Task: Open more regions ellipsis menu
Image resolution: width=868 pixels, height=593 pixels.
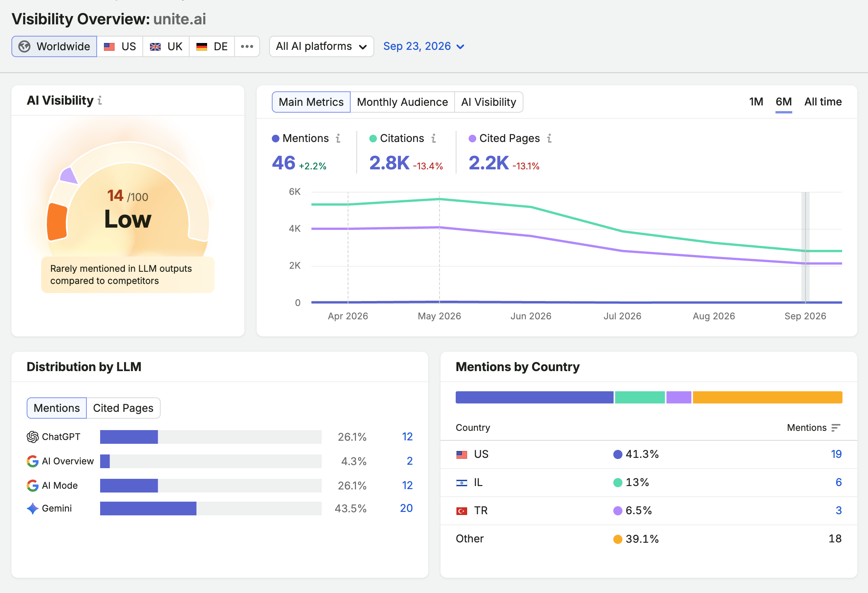Action: pos(247,46)
